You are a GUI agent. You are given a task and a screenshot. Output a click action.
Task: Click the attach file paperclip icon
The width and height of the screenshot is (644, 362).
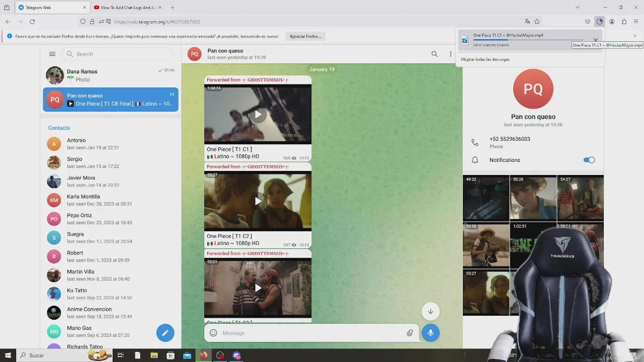point(410,333)
